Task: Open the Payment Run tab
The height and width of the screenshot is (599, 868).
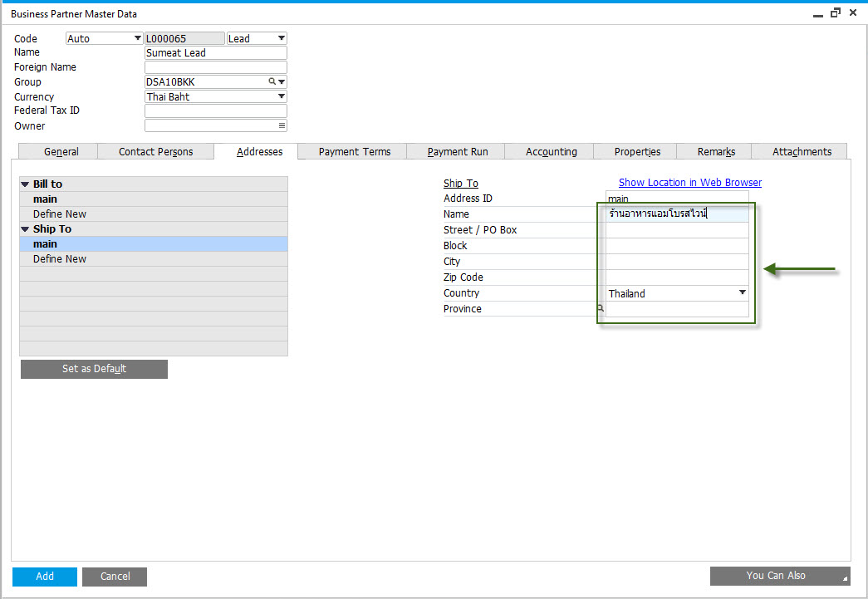Action: coord(456,151)
